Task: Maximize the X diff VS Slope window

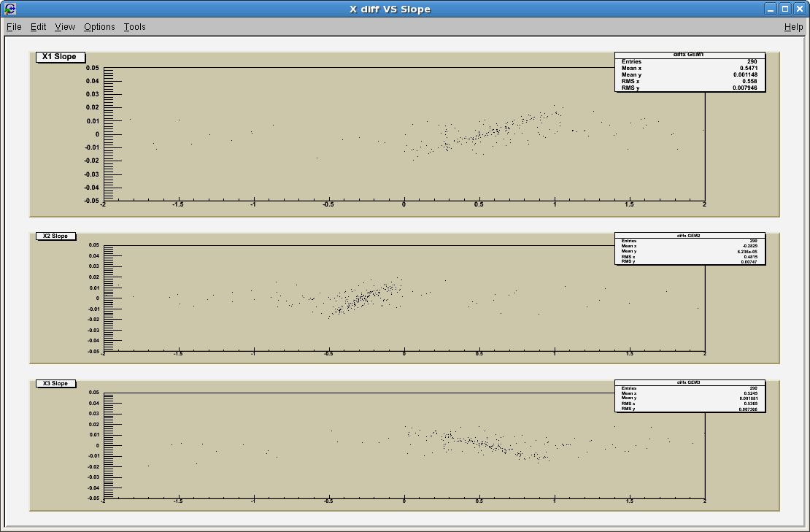Action: 784,9
